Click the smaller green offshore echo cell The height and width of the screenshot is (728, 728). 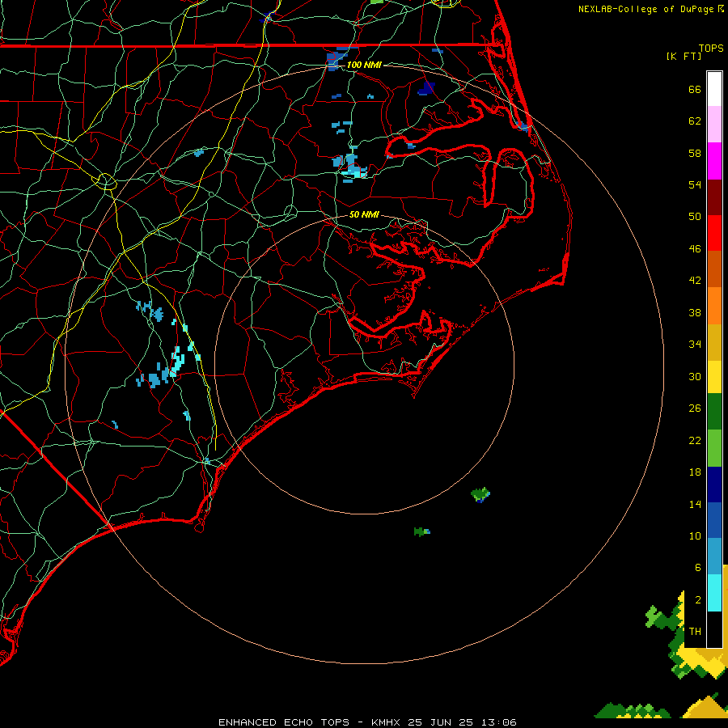click(x=421, y=531)
